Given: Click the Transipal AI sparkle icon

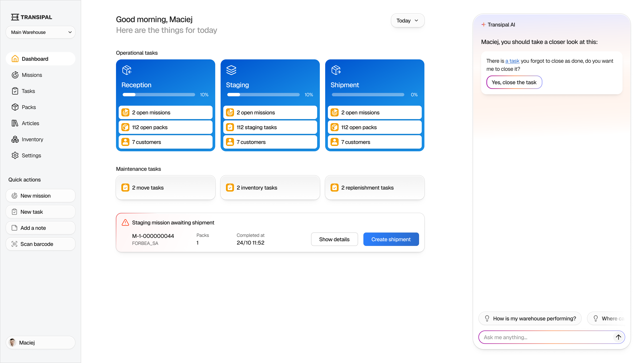Looking at the screenshot, I should click(x=483, y=24).
